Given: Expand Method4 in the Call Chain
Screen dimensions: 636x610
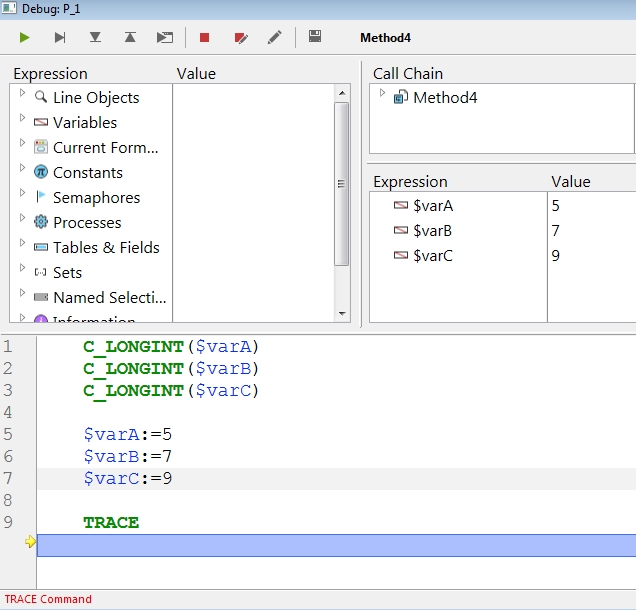Looking at the screenshot, I should coord(382,94).
